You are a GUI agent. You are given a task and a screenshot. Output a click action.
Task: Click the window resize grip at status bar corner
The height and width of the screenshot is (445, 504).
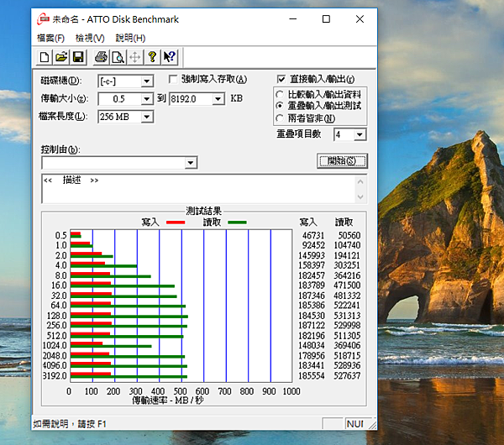[372, 425]
